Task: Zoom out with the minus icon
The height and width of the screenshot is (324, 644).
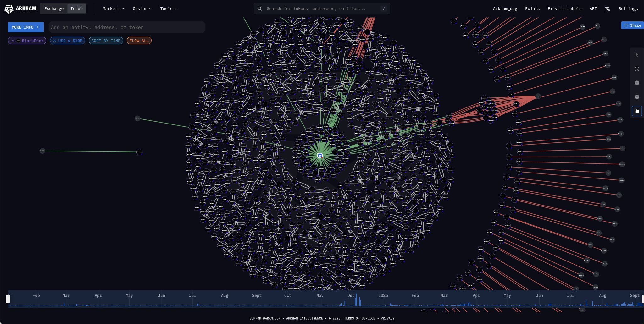Action: 637,97
